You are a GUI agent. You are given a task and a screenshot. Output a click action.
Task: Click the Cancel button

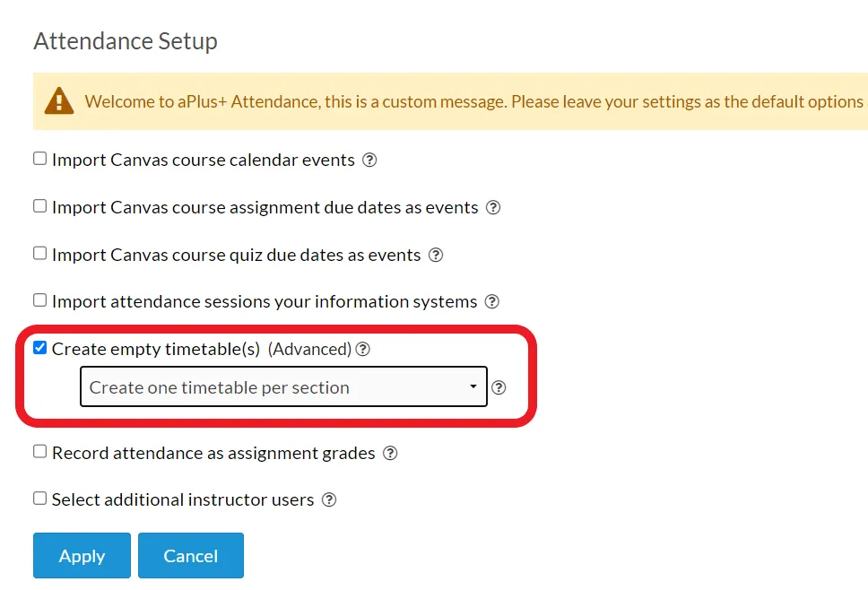[x=191, y=556]
